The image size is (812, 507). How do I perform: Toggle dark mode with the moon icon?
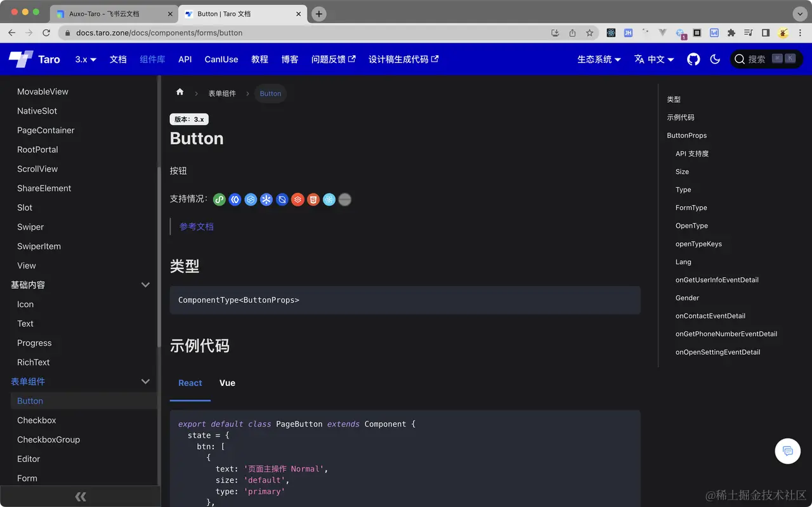(x=715, y=59)
